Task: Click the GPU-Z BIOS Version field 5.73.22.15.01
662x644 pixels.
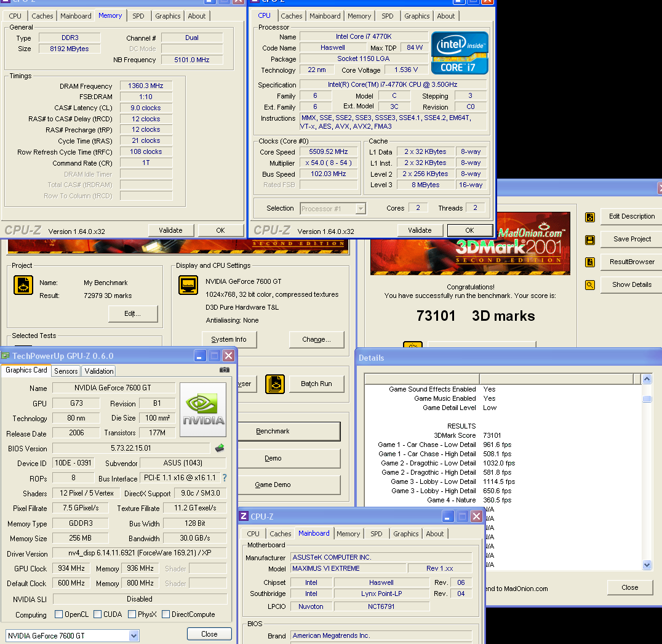Action: pyautogui.click(x=131, y=448)
